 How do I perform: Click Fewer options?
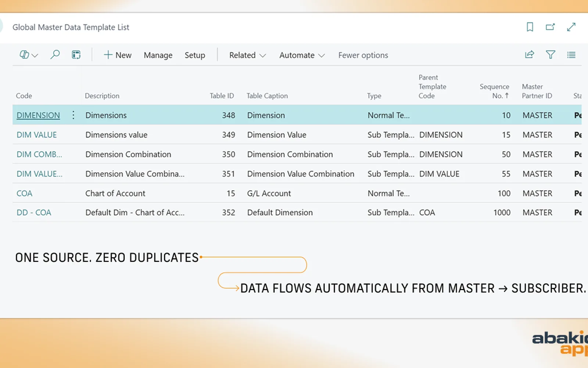pos(363,55)
